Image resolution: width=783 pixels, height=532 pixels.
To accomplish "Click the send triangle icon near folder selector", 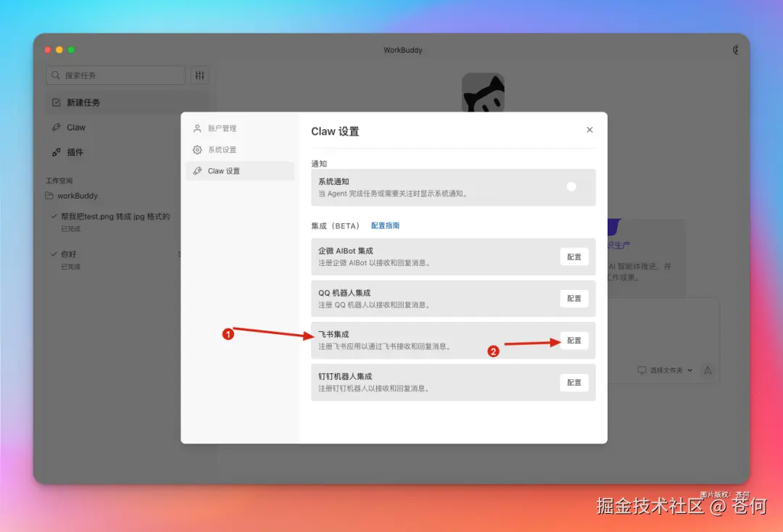I will point(707,370).
